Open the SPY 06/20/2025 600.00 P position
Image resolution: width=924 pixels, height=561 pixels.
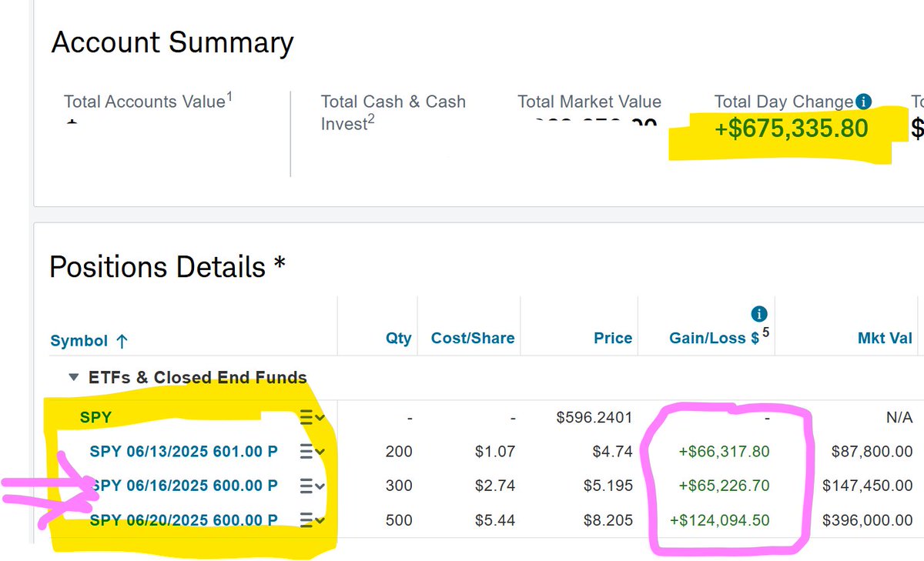click(184, 520)
